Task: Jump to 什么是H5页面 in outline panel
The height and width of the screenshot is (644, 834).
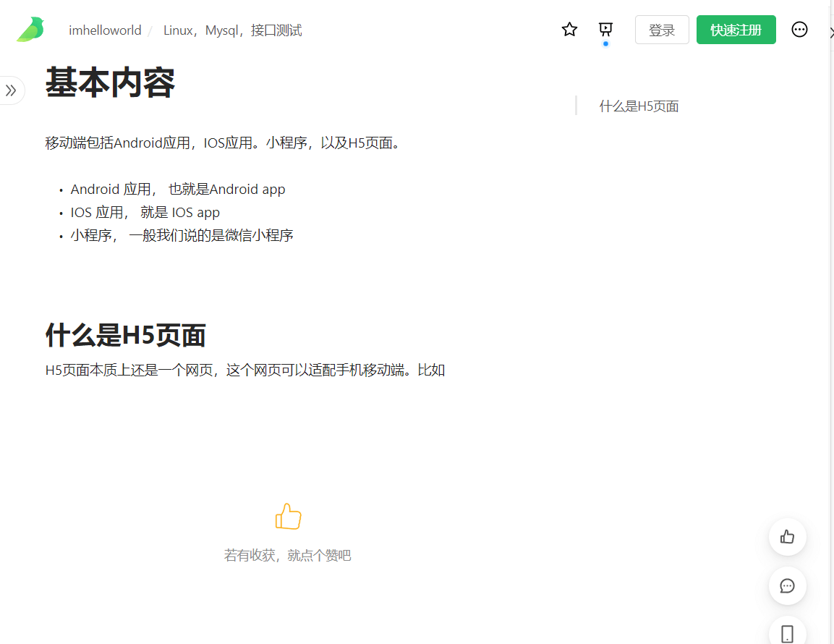Action: [638, 106]
